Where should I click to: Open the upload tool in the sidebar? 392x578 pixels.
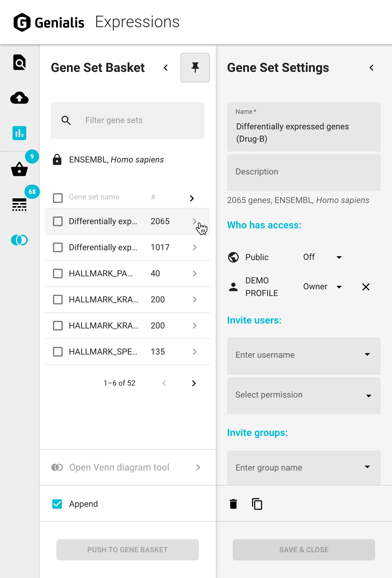pos(19,98)
